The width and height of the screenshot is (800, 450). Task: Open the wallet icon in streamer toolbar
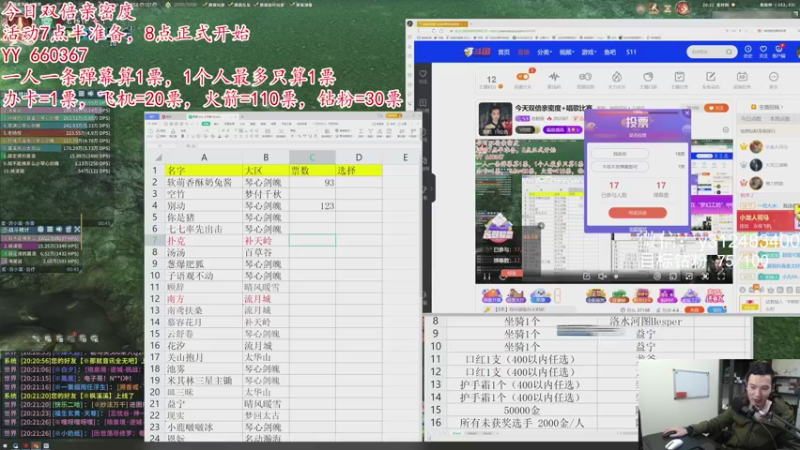pos(648,79)
